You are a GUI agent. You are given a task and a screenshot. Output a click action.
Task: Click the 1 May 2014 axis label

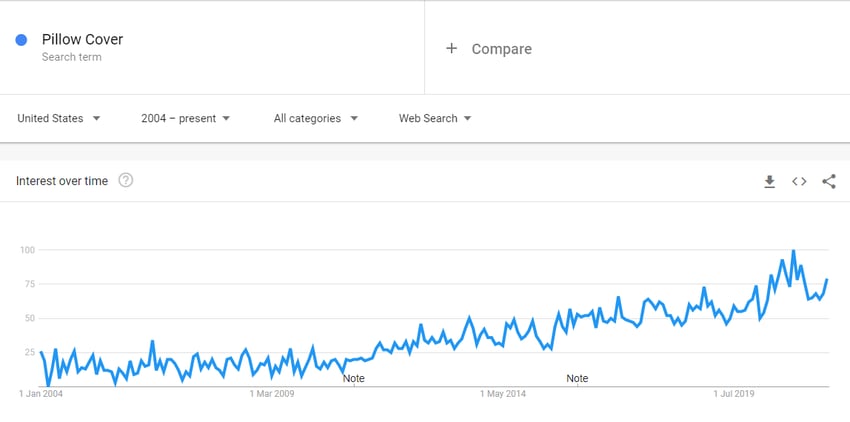(503, 394)
